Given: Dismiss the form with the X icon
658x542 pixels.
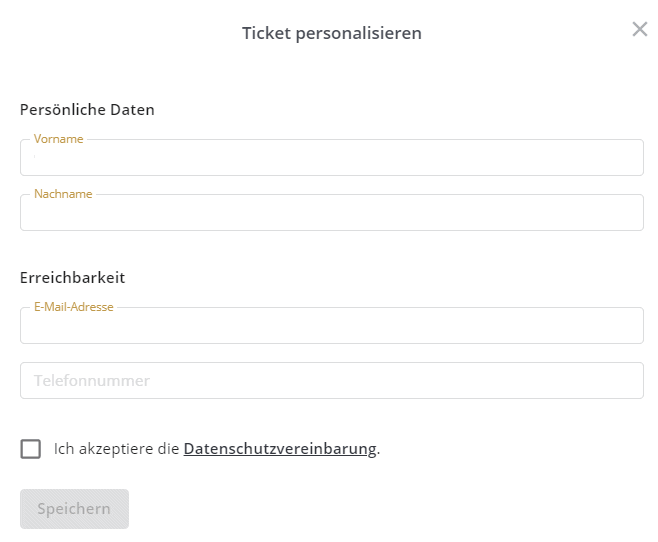Looking at the screenshot, I should [640, 29].
